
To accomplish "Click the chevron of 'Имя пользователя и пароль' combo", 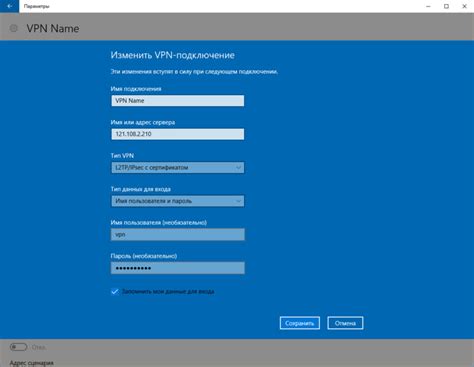I will click(x=238, y=201).
